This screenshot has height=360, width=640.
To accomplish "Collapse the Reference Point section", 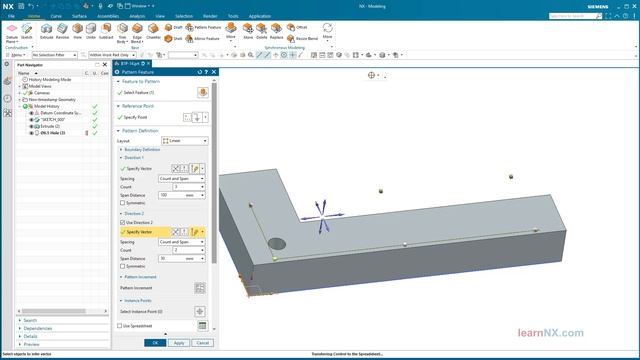I will tap(118, 106).
